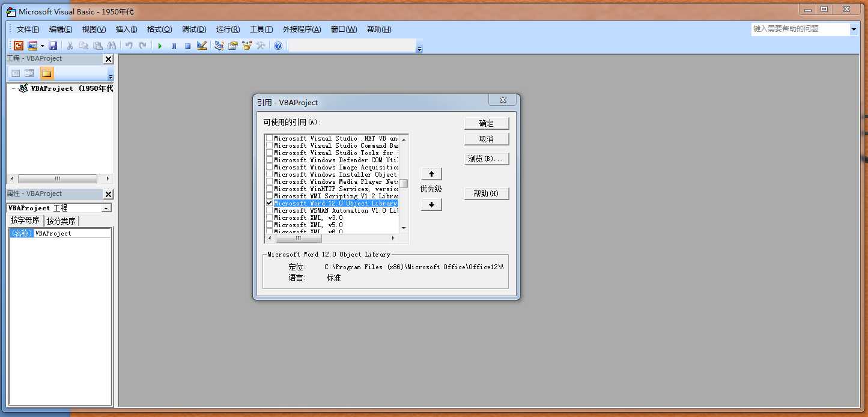Click references list scroll-up arrow
868x417 pixels.
pos(404,138)
